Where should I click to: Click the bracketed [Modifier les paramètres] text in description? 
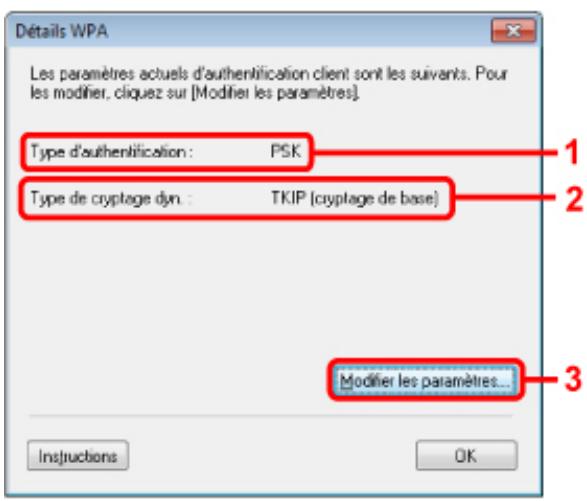276,92
